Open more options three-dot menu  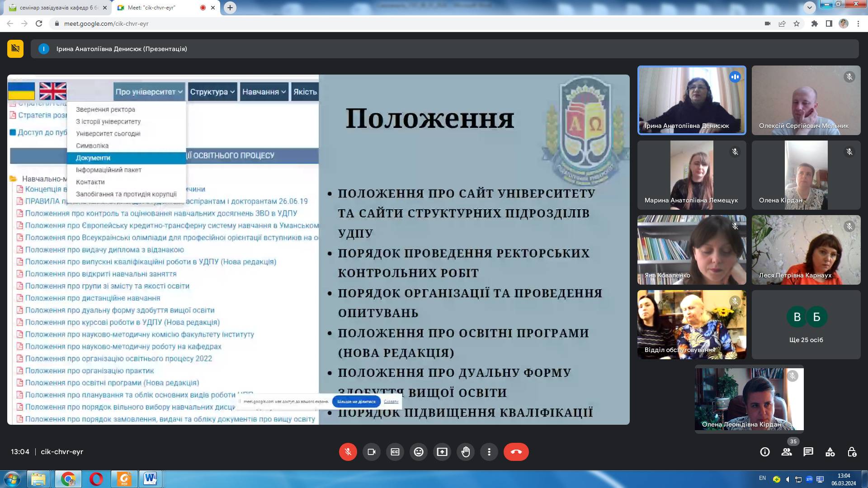489,452
